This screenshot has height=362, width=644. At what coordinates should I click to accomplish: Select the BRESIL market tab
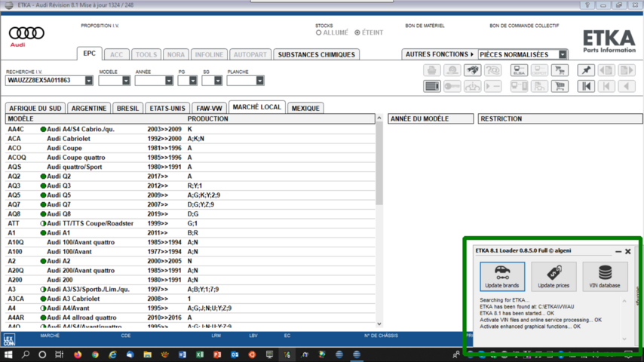[127, 109]
